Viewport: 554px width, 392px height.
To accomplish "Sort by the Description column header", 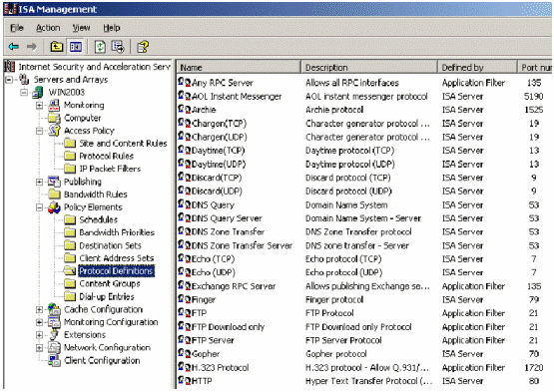I will (369, 67).
